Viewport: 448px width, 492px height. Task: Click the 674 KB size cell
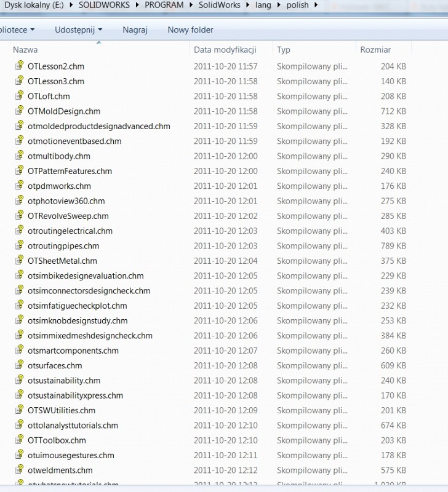point(393,425)
